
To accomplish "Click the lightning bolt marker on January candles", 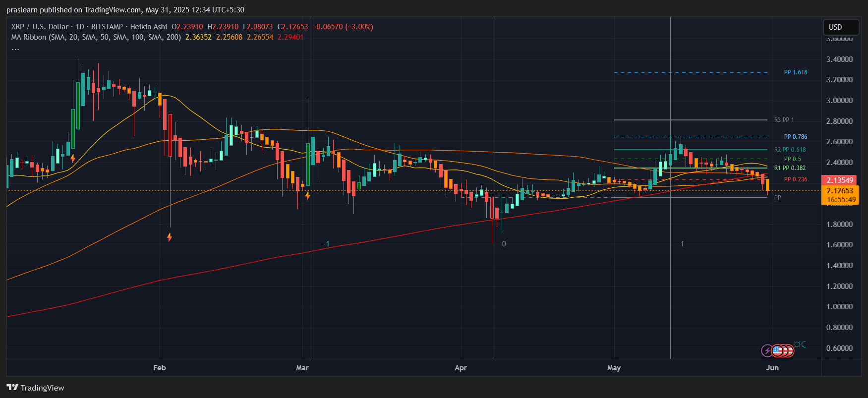I will [x=73, y=159].
